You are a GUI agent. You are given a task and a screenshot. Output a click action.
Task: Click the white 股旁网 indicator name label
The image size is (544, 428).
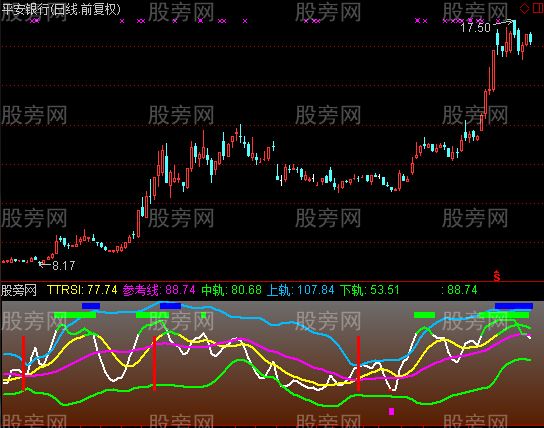19,290
